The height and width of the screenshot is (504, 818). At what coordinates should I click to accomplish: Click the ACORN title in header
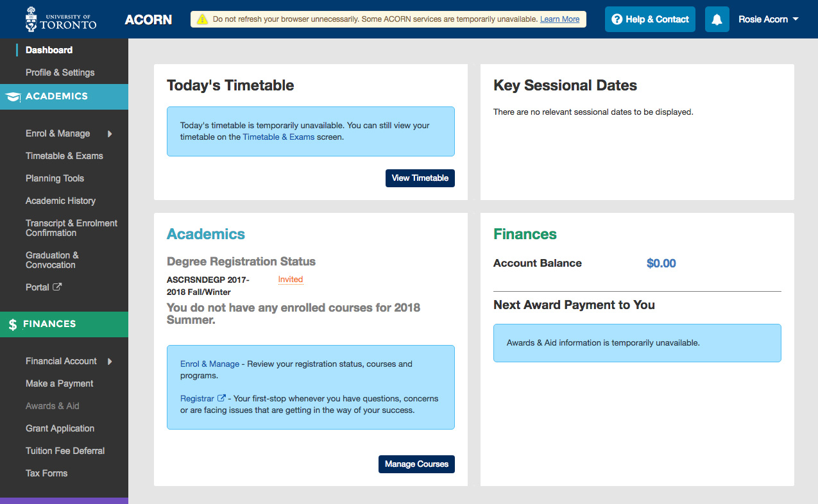[x=148, y=19]
